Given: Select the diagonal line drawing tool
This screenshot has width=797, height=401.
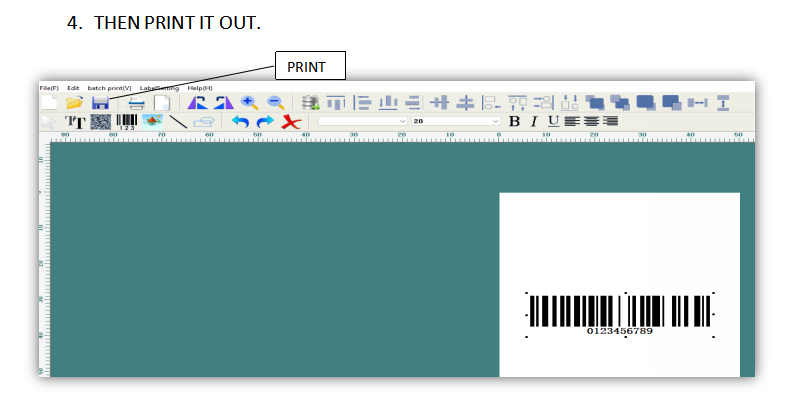Looking at the screenshot, I should (x=178, y=122).
